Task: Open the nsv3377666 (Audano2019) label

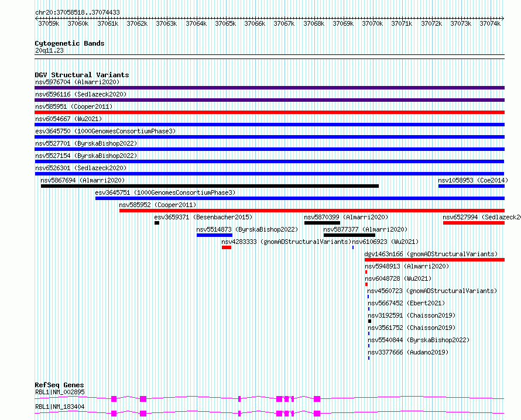Action: [408, 352]
